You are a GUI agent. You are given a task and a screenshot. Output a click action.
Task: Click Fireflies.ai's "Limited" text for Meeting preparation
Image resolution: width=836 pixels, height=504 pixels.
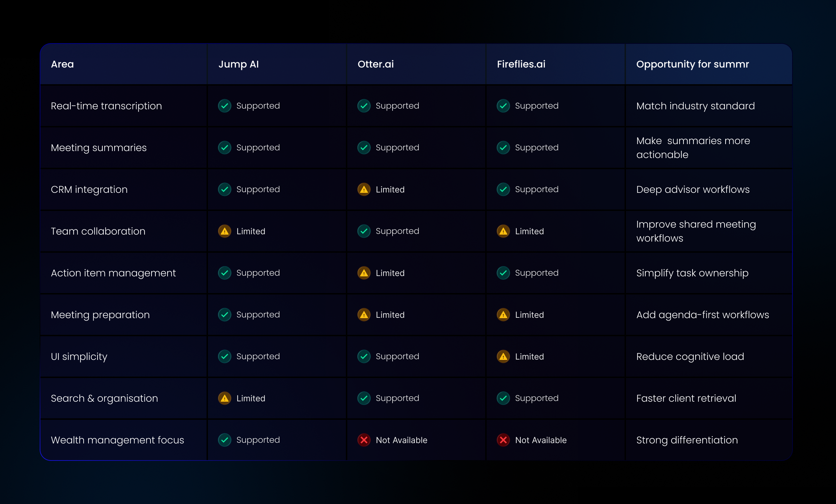[x=529, y=315]
